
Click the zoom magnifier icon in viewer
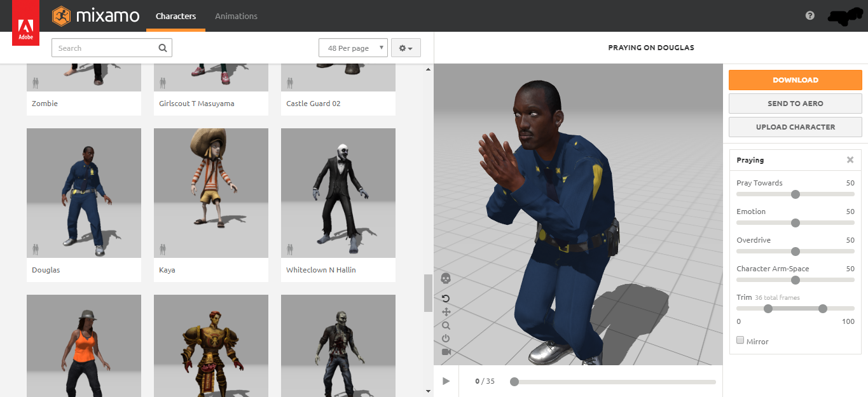(x=446, y=325)
